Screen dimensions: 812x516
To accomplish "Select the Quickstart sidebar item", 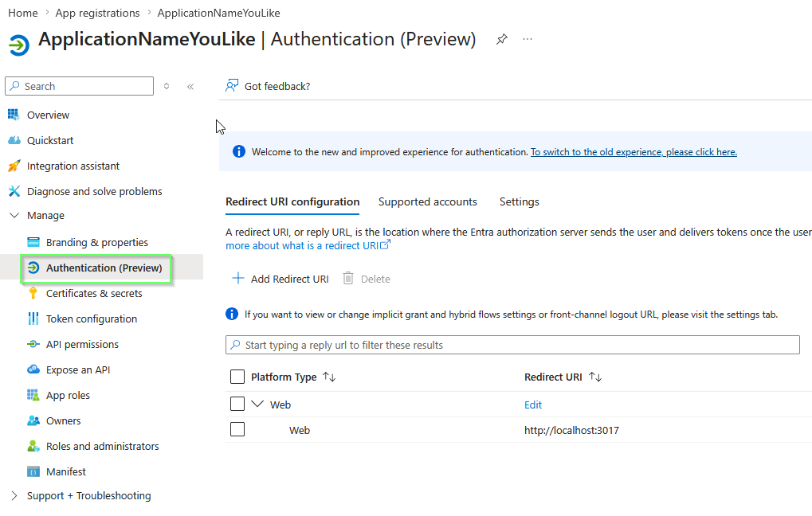I will [49, 140].
